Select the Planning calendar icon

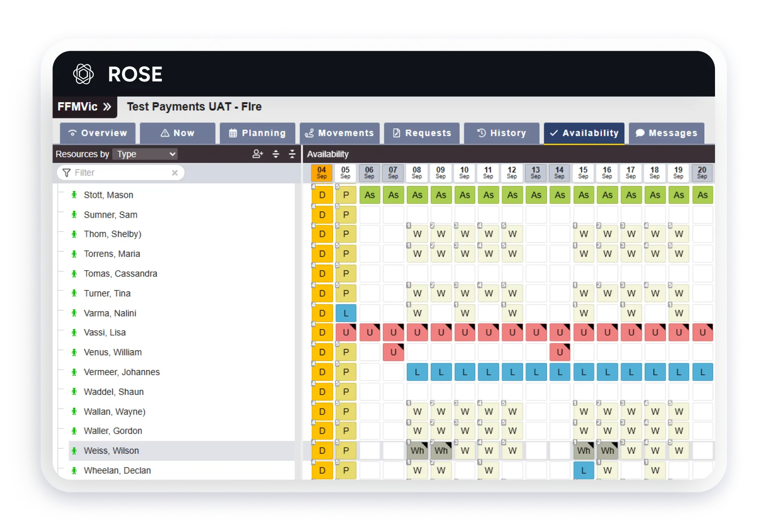(233, 133)
